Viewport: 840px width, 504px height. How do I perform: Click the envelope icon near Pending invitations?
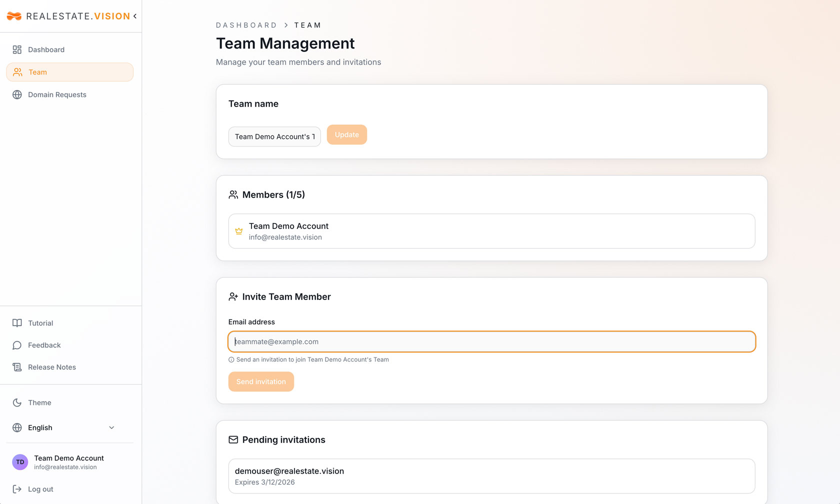tap(233, 439)
